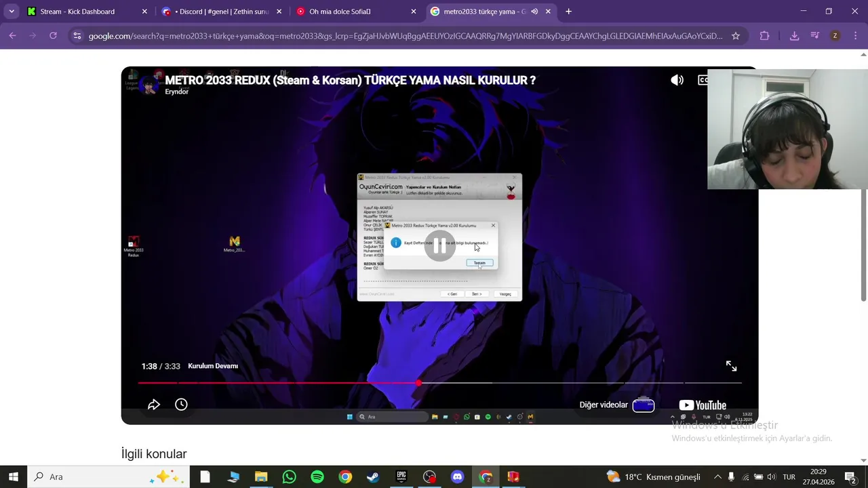
Task: Click the taskbar Ara search box
Action: point(108,477)
